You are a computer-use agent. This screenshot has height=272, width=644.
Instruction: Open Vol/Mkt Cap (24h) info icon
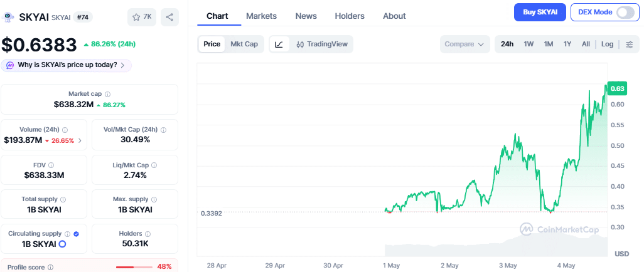click(163, 130)
